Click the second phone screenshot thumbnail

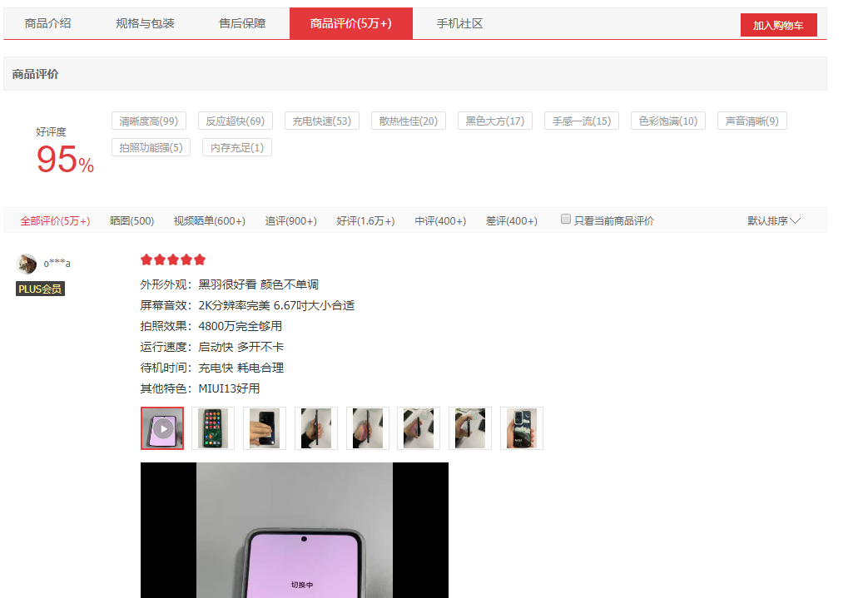point(213,427)
